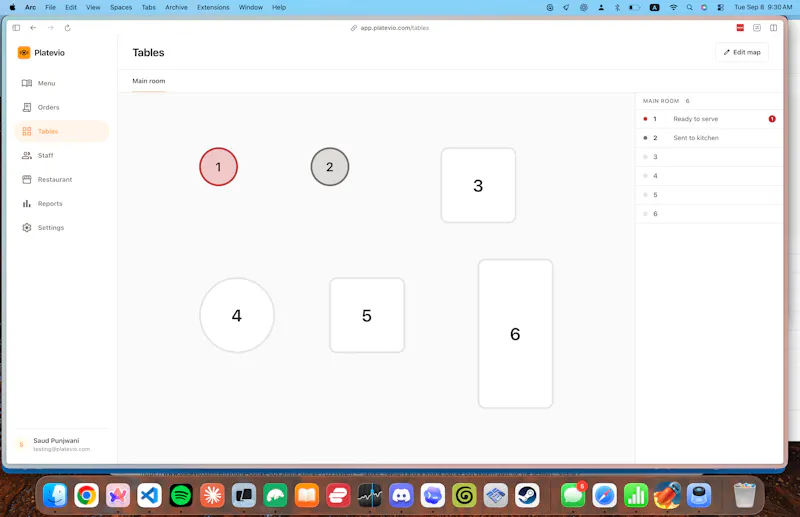Open the Apple menu

(12, 7)
